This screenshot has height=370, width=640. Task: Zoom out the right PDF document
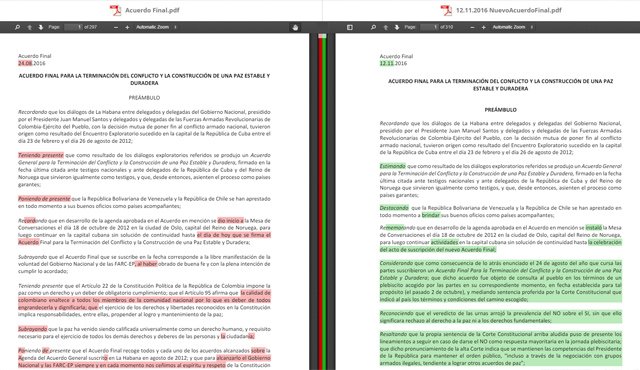pos(472,27)
